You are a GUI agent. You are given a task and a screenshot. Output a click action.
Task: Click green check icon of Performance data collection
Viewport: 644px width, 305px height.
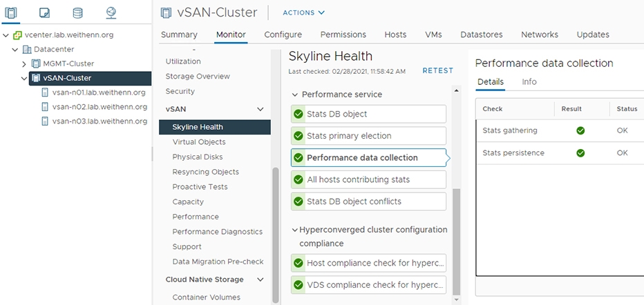tap(299, 158)
